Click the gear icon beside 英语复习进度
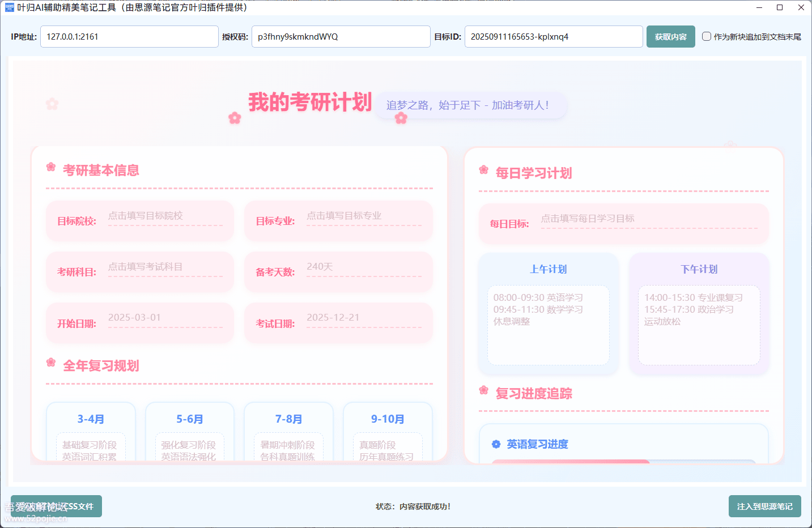 pyautogui.click(x=496, y=444)
